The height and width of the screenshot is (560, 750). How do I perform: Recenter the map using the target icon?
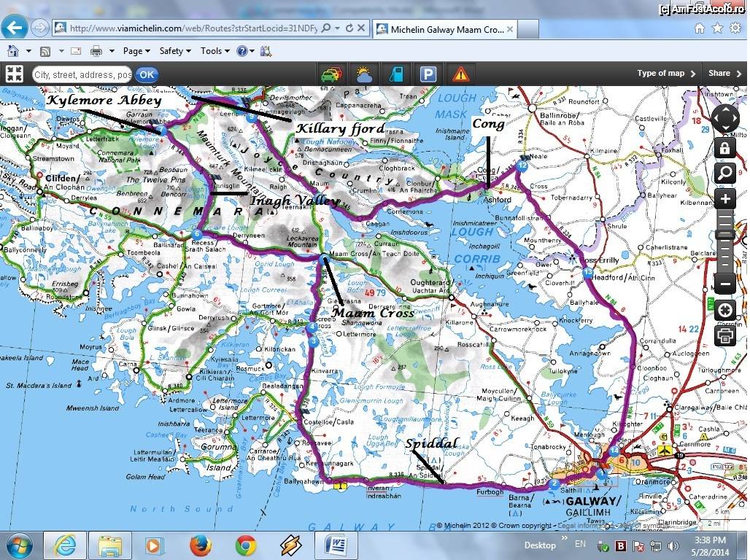[x=724, y=311]
